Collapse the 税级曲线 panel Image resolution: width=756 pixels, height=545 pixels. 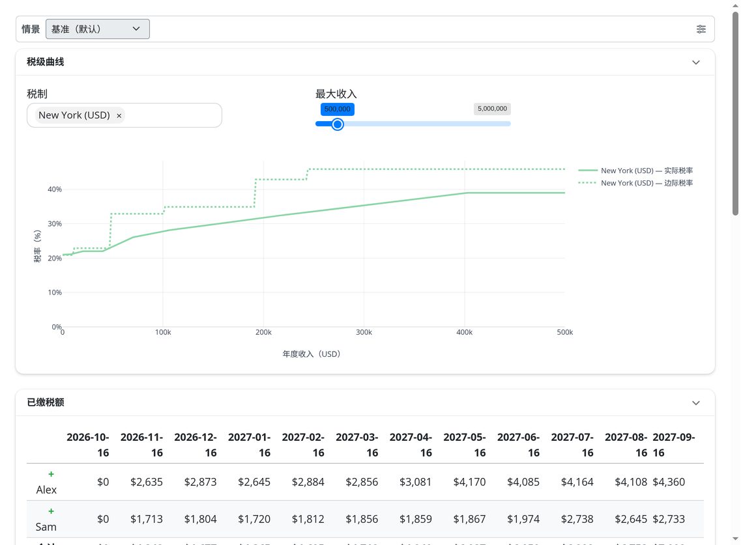pos(696,62)
